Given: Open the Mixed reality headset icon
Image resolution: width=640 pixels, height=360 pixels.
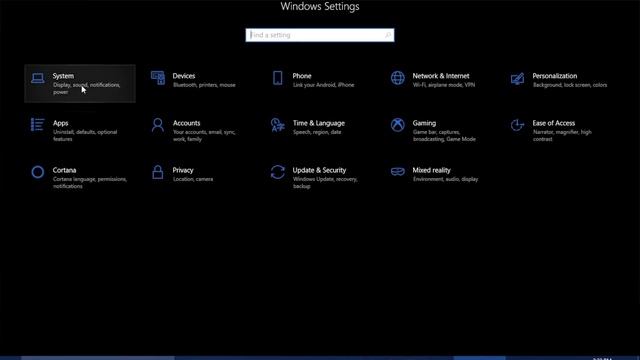Looking at the screenshot, I should click(x=398, y=172).
